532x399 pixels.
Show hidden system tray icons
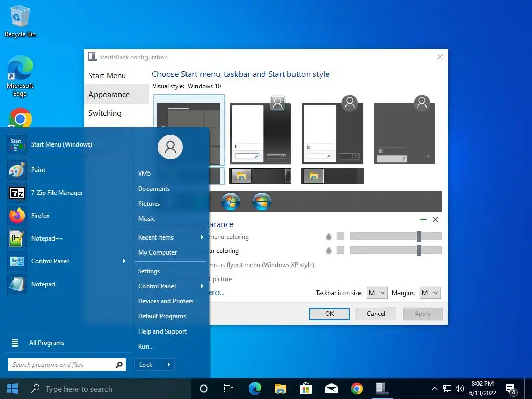click(435, 389)
